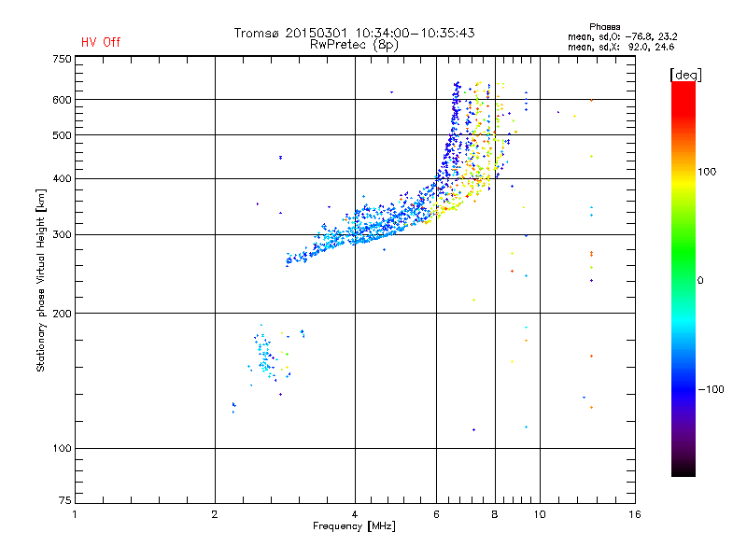747x560 pixels.
Task: Click the 750 km y-axis label
Action: coord(62,59)
